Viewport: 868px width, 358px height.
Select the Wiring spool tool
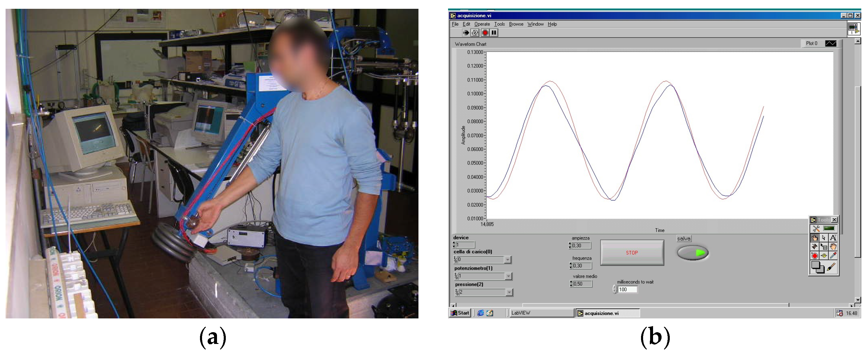point(814,247)
